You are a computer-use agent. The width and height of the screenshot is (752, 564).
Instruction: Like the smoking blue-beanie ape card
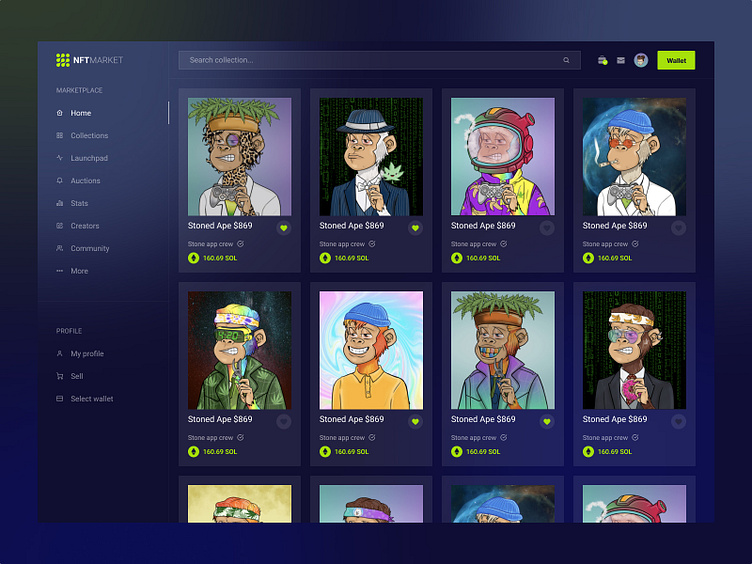point(678,228)
